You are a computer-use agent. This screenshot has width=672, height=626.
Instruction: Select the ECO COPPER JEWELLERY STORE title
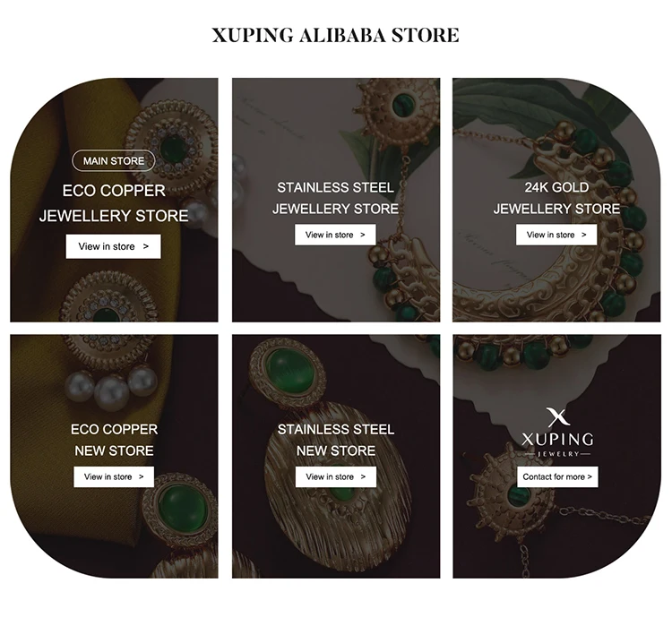coord(114,202)
